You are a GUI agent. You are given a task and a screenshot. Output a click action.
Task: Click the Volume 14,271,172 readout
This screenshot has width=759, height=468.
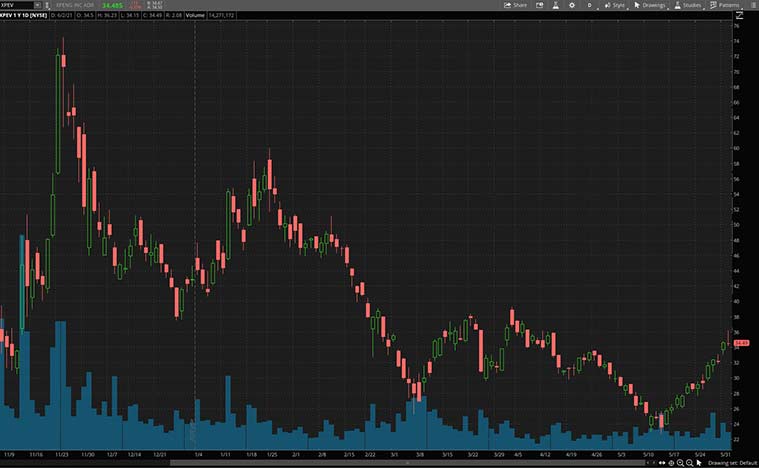pyautogui.click(x=211, y=15)
